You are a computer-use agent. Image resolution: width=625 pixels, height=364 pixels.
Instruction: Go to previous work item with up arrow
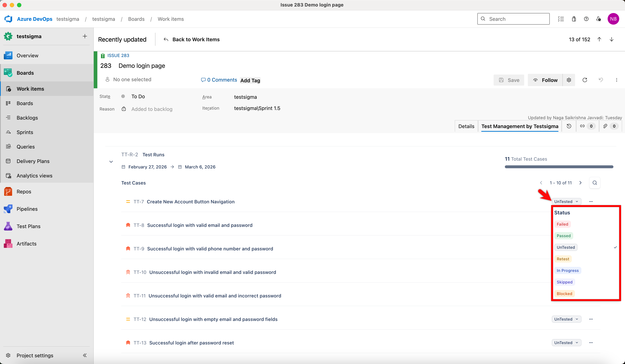tap(599, 39)
